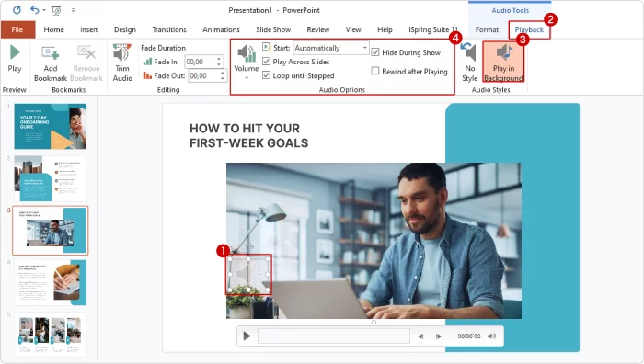Switch to the Insert tab

89,29
